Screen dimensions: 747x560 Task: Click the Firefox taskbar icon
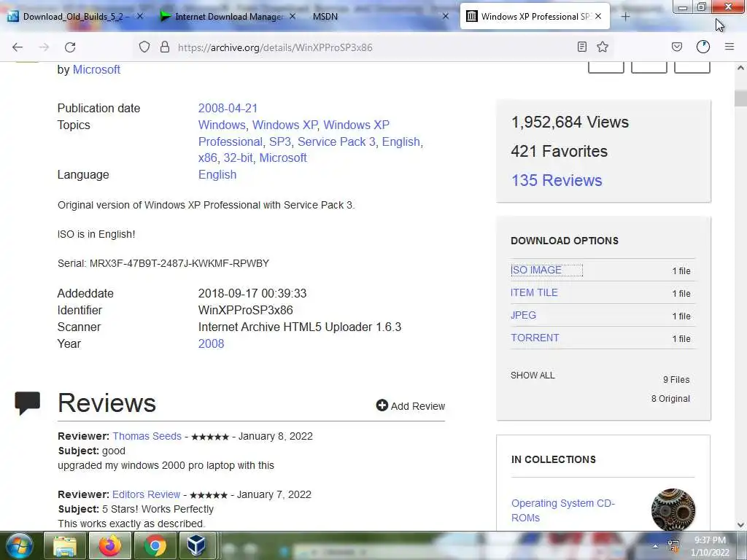109,545
